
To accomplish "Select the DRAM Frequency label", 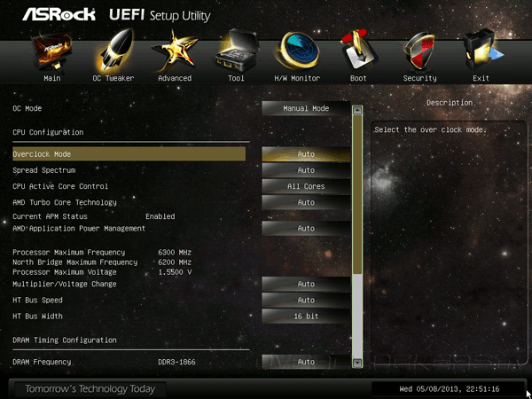I will tap(42, 362).
